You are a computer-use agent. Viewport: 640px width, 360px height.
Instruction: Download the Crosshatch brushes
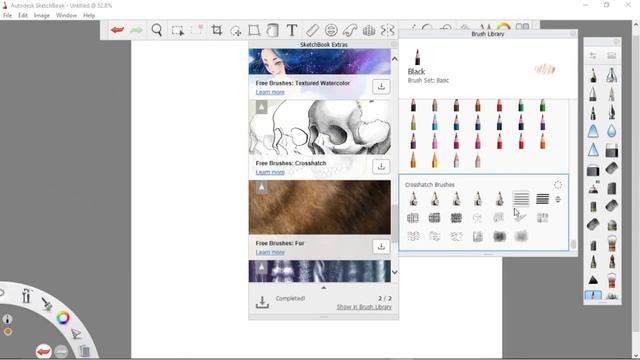(x=381, y=167)
